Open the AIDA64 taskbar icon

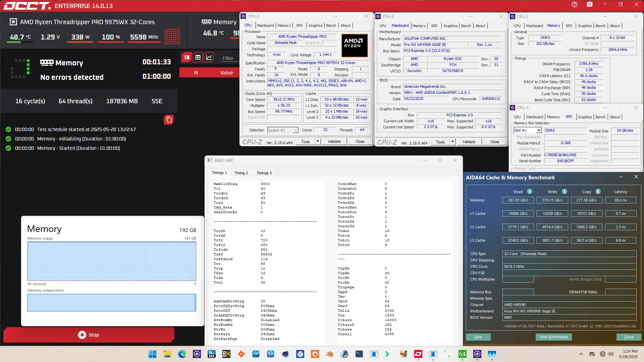(463, 354)
